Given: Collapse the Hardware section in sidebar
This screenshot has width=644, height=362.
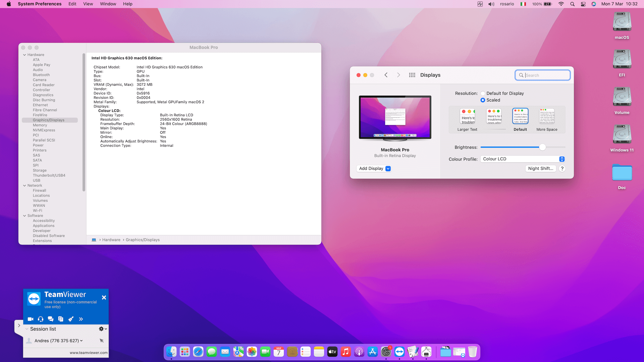Looking at the screenshot, I should [24, 55].
